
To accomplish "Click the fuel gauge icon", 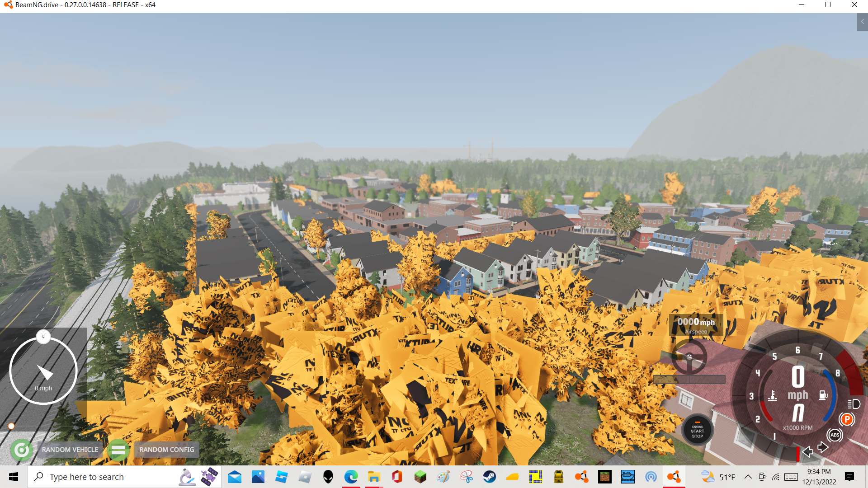I will (823, 395).
